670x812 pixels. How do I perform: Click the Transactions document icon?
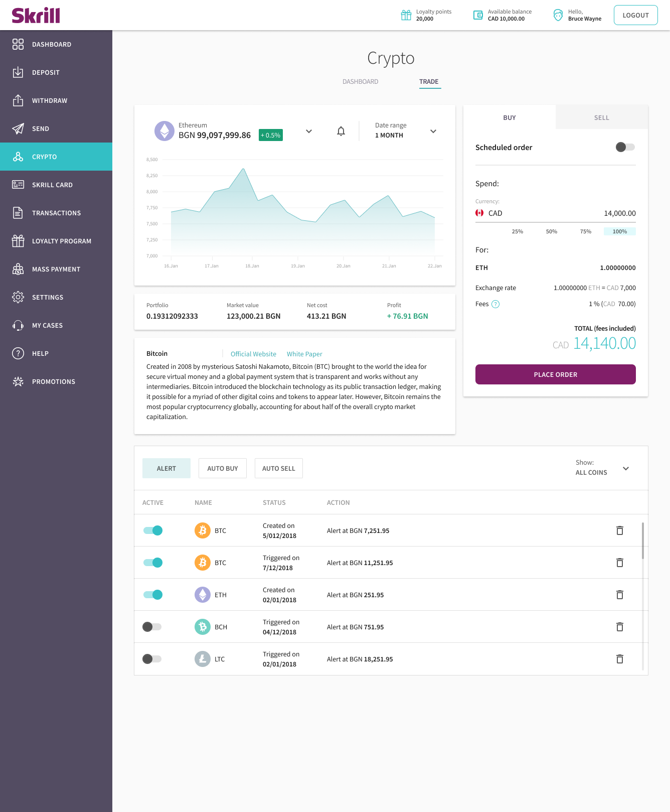[x=18, y=213]
